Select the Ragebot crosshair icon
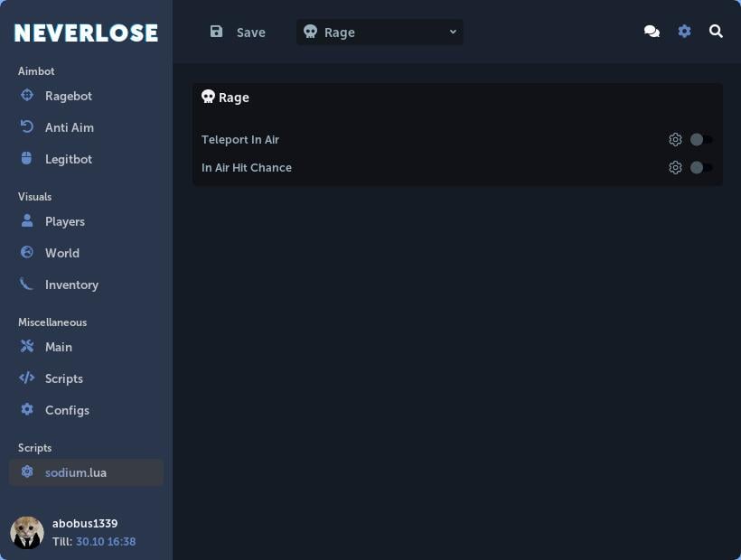Image resolution: width=741 pixels, height=560 pixels. pos(28,95)
